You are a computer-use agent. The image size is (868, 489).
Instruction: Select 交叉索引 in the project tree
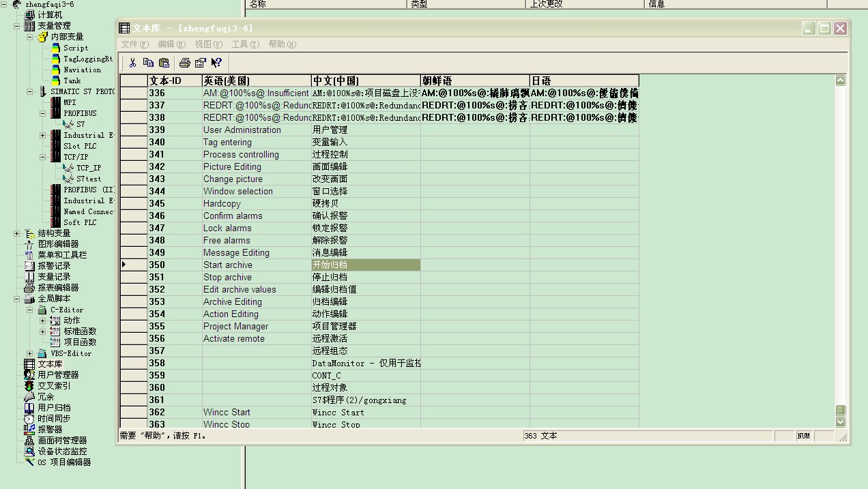54,385
